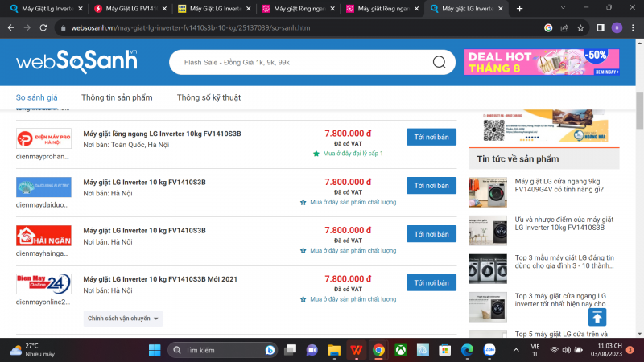Screen dimensions: 644x362
Task: Open FV1410S3B Mới 2021 product link
Action: (160, 279)
